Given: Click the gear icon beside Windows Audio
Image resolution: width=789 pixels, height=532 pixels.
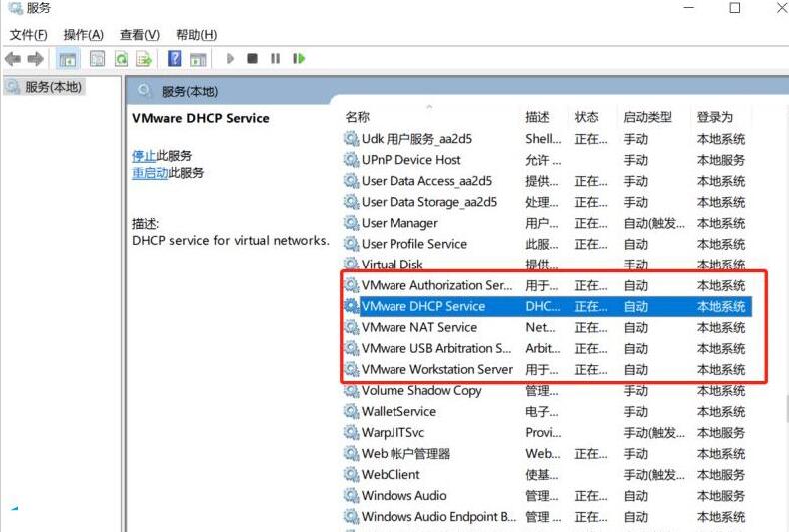Looking at the screenshot, I should pyautogui.click(x=351, y=495).
